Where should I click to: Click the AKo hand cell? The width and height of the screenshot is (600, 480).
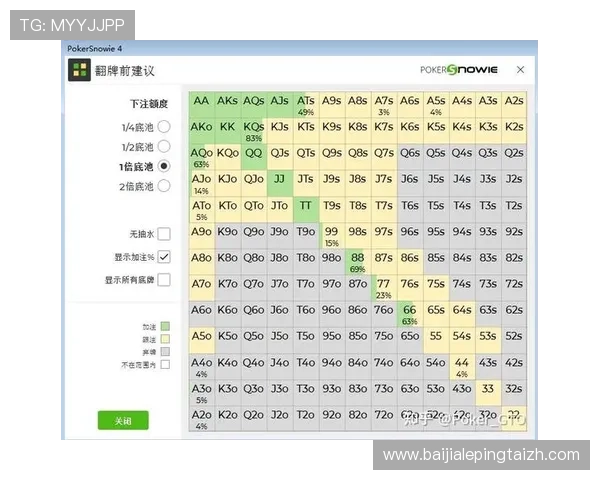pyautogui.click(x=202, y=131)
